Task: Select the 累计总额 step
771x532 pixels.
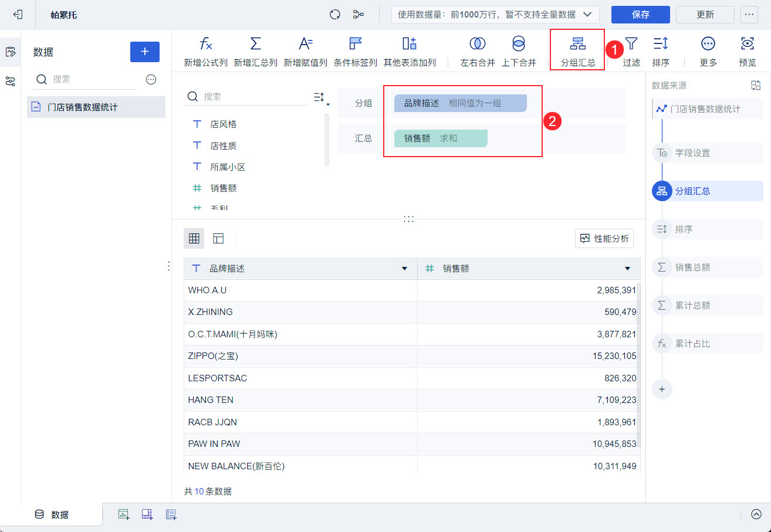Action: click(708, 306)
